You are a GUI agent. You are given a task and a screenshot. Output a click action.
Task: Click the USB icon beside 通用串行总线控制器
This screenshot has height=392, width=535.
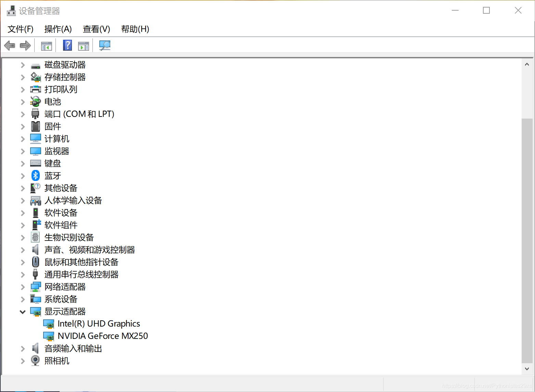(x=35, y=274)
